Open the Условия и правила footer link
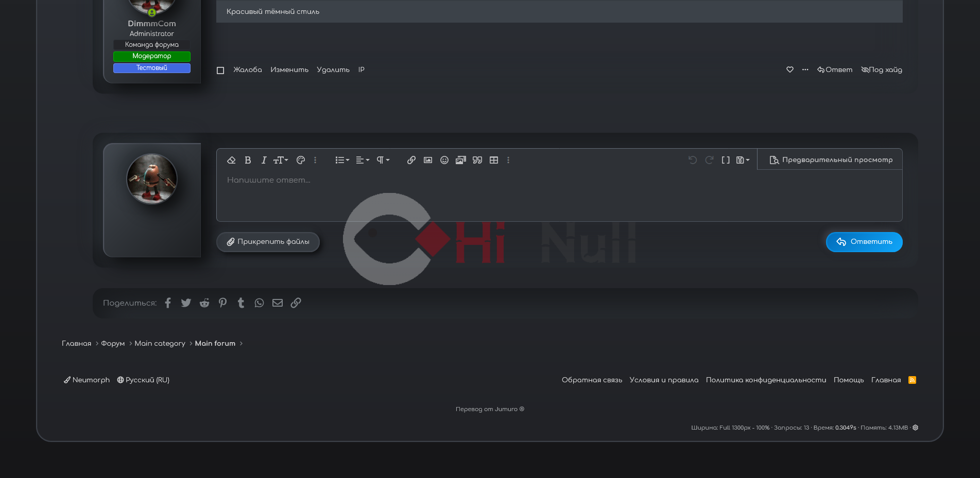Screen dimensions: 980x478 coord(664,380)
